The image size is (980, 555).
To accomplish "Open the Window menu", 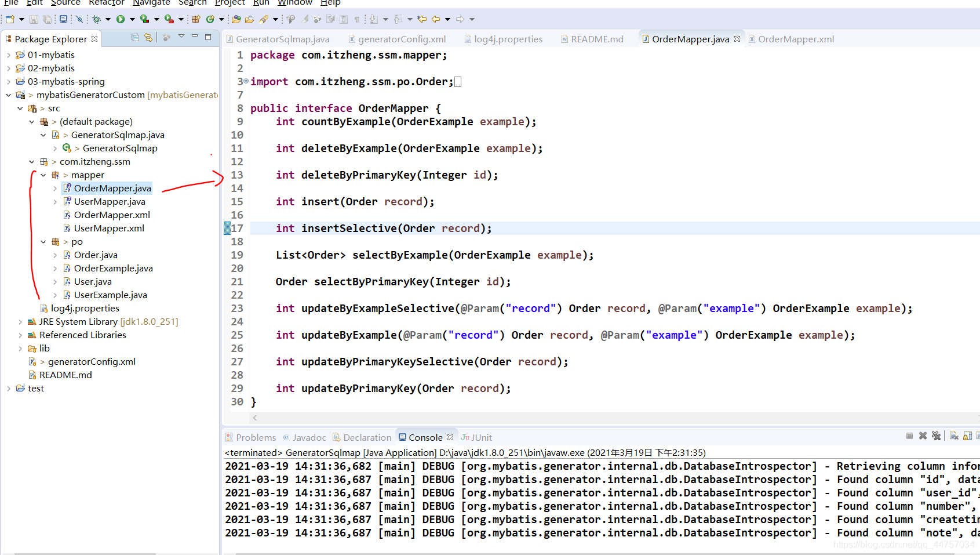I will 295,3.
